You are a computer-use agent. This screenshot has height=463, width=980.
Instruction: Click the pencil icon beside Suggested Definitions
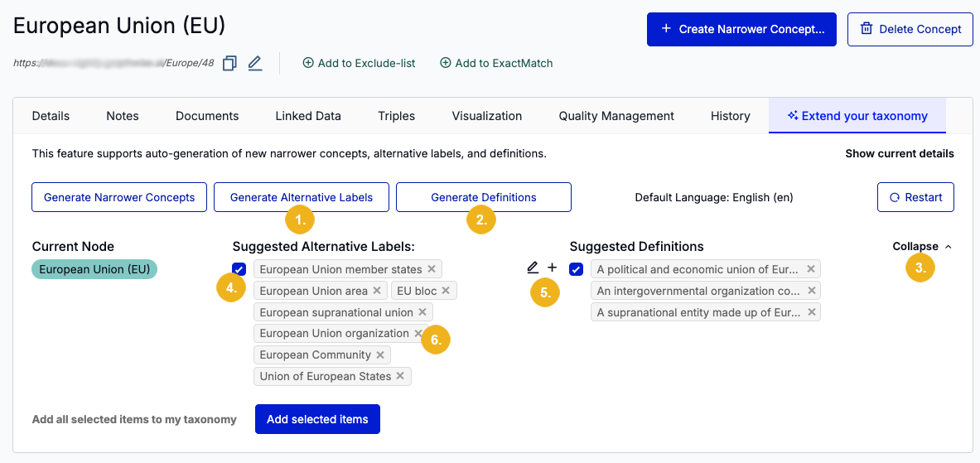coord(532,268)
